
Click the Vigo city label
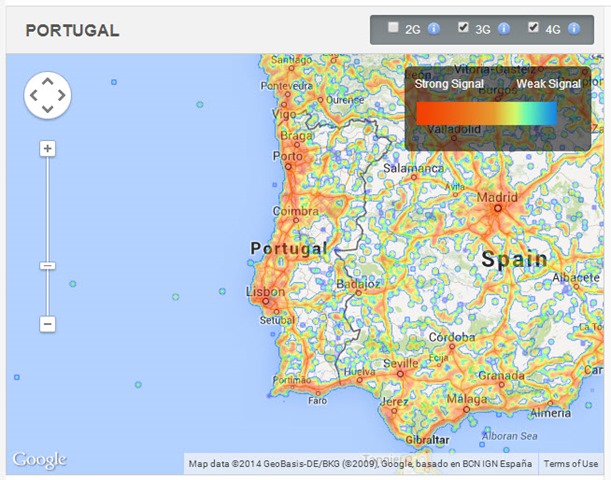[284, 114]
